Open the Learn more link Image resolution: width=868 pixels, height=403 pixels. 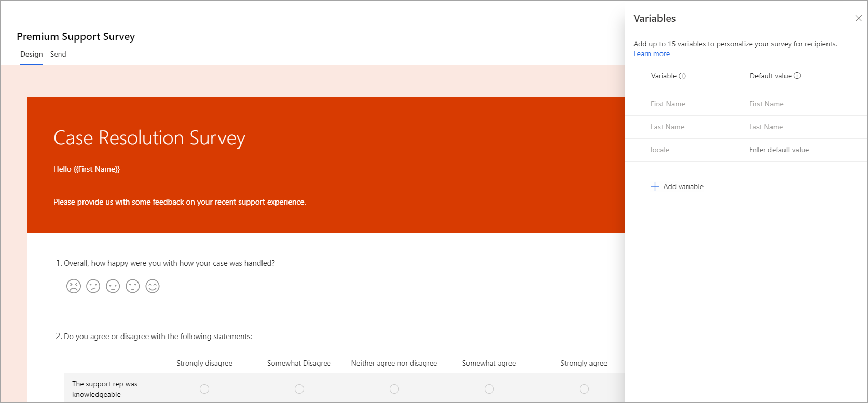tap(652, 53)
